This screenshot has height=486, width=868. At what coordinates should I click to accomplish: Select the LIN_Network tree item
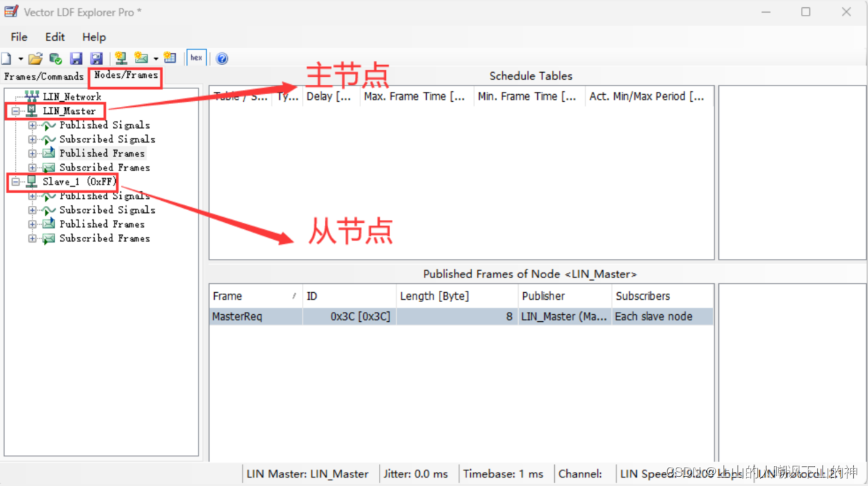point(72,97)
